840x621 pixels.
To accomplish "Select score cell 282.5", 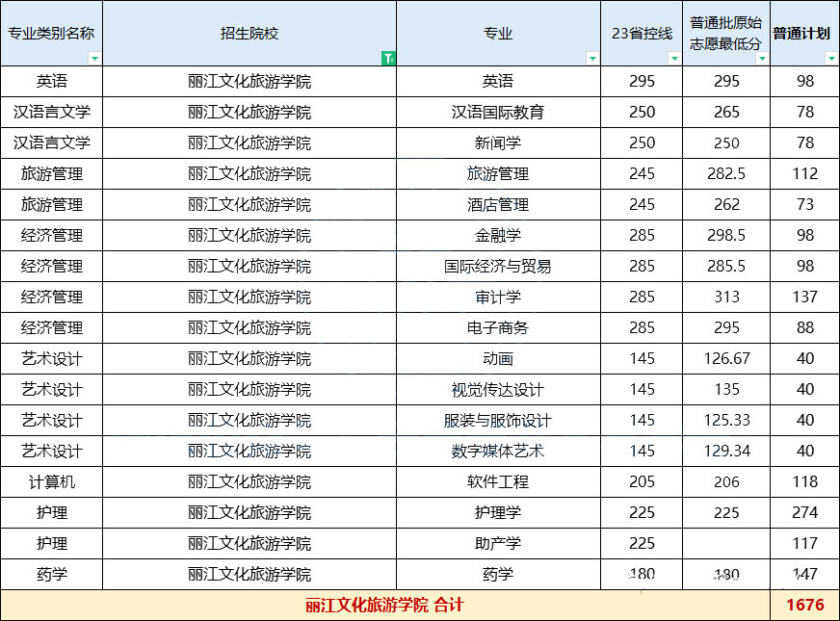I will [726, 173].
